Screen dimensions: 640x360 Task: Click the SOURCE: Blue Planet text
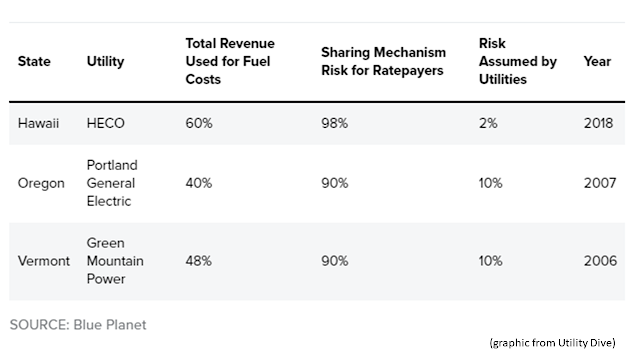(x=78, y=325)
